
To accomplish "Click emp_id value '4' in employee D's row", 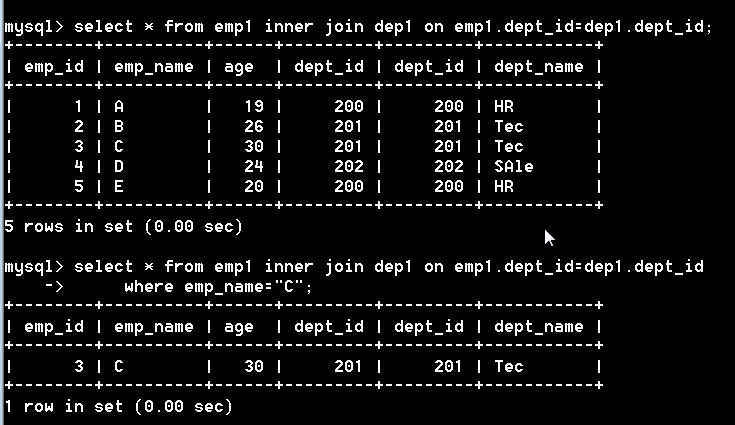I will click(79, 166).
